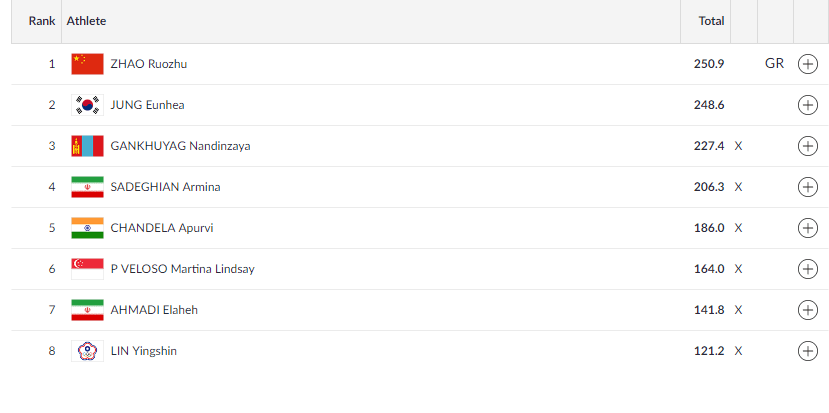Viewport: 829px width, 413px height.
Task: Show AHMADI Elaheh's shot details plus icon
Action: [x=807, y=310]
